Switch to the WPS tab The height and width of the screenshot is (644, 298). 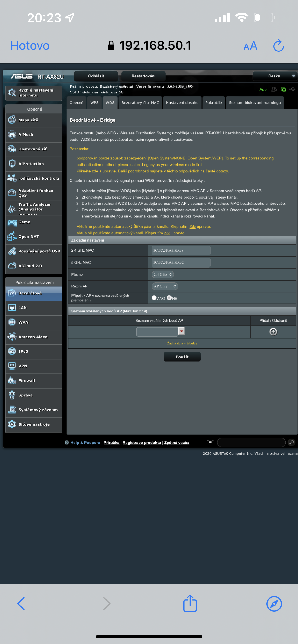(94, 103)
